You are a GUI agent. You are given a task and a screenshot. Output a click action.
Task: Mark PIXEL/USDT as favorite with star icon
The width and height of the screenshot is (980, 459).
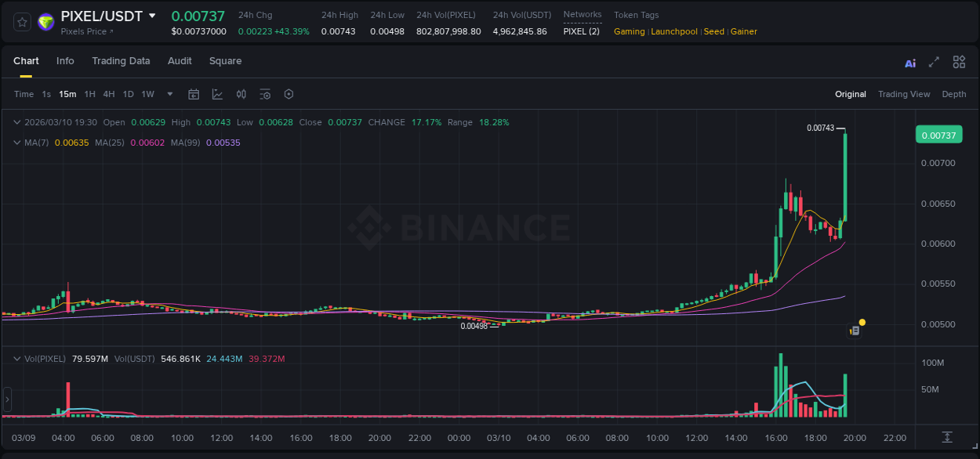point(21,21)
